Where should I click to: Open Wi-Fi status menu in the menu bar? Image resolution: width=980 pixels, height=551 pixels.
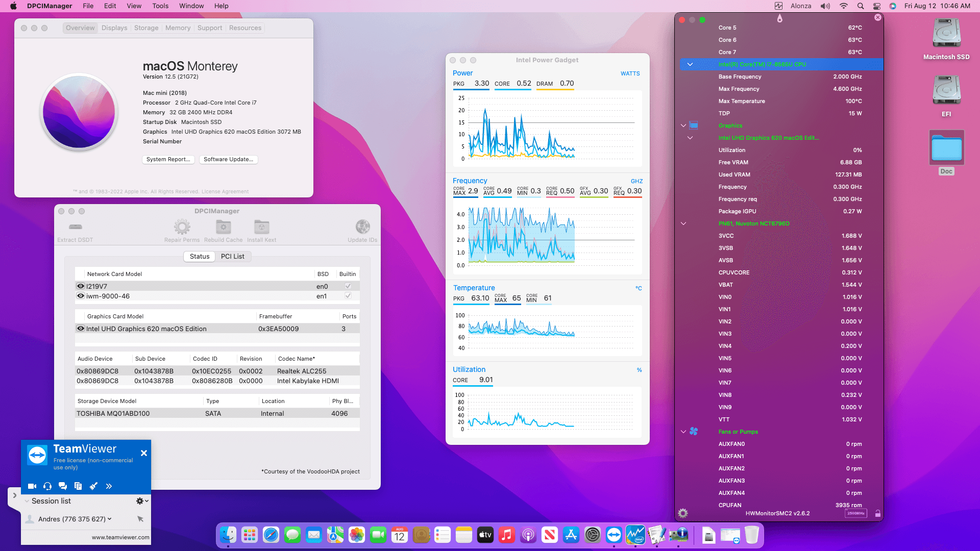[844, 6]
